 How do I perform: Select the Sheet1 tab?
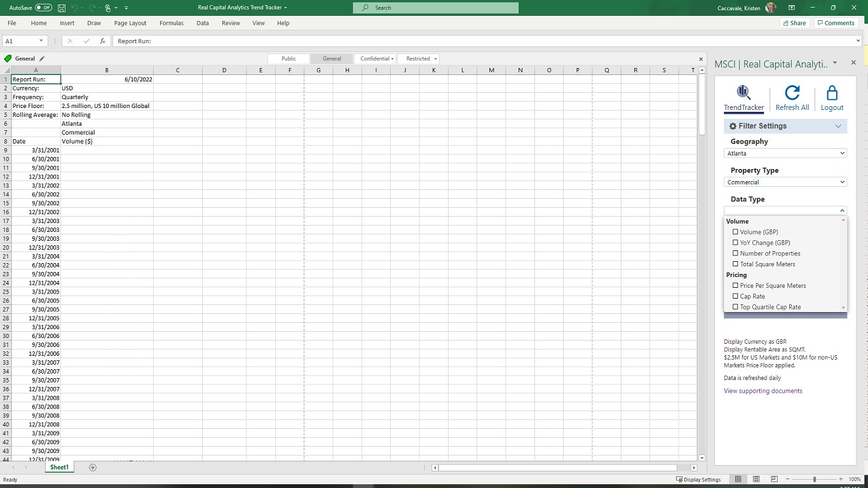[x=59, y=467]
